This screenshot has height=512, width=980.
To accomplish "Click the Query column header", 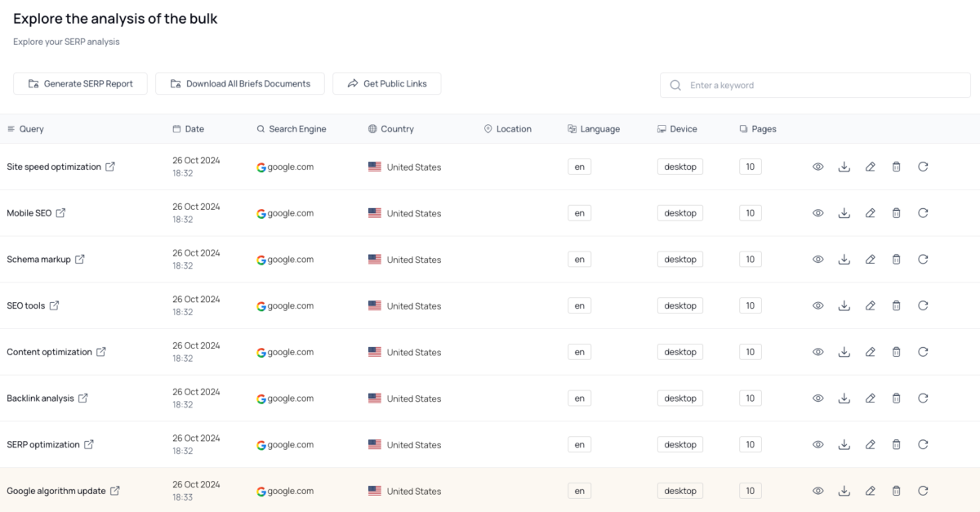I will click(x=25, y=129).
